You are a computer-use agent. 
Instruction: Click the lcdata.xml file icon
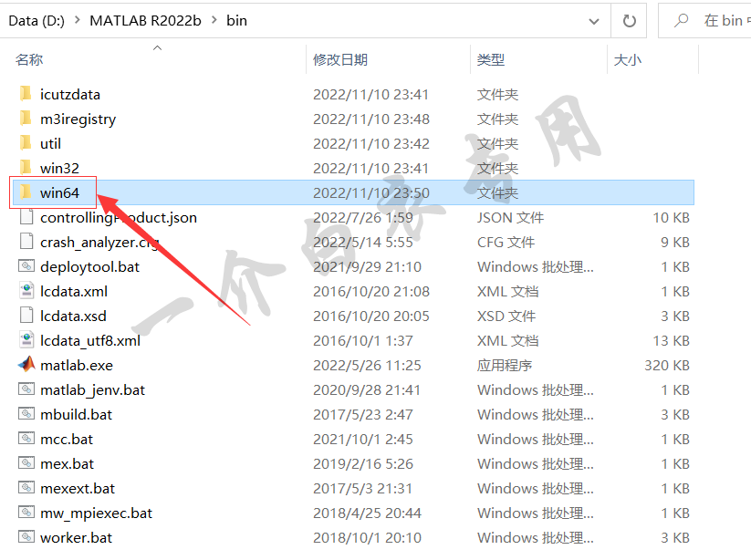(26, 291)
